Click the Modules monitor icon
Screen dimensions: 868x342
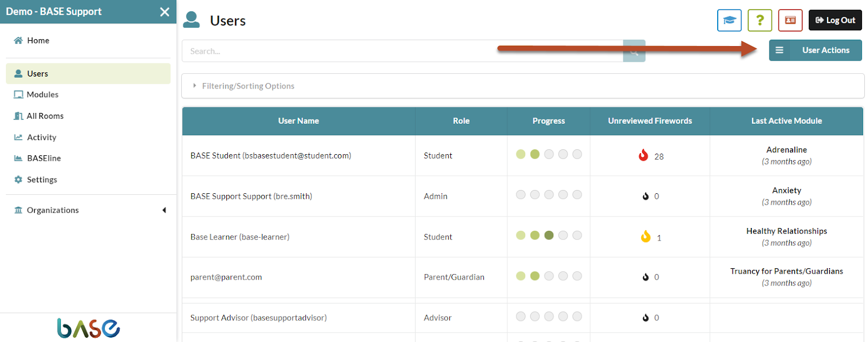(18, 94)
